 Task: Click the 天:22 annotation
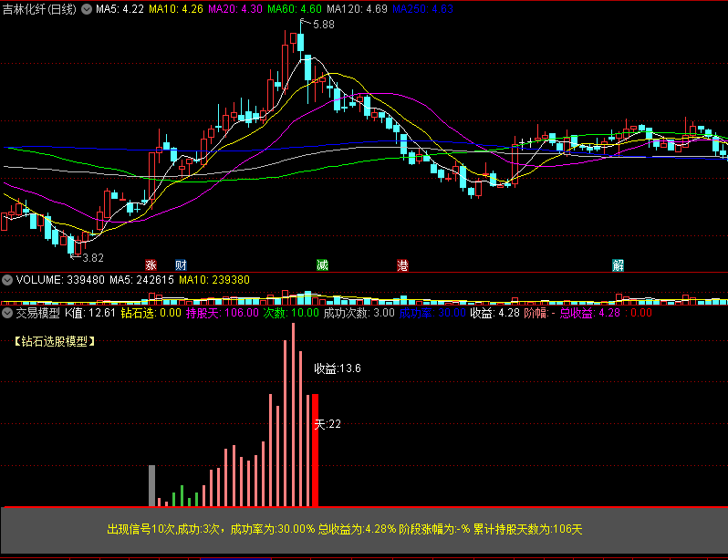click(x=328, y=424)
